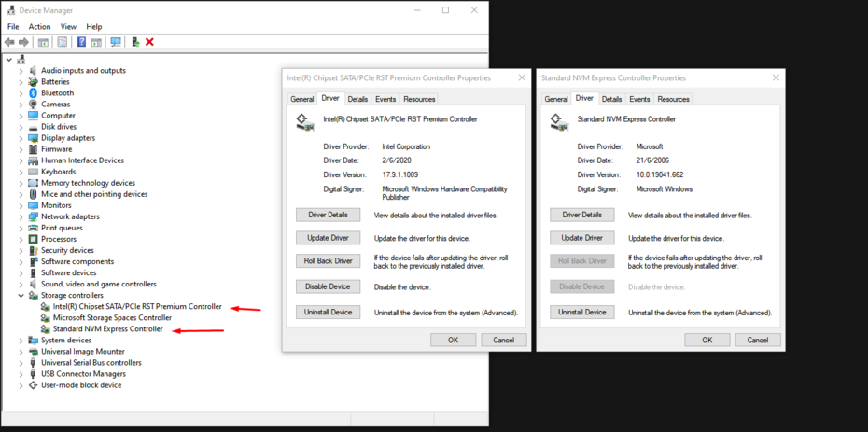This screenshot has width=868, height=432.
Task: Click the Keyboards category icon
Action: 33,172
